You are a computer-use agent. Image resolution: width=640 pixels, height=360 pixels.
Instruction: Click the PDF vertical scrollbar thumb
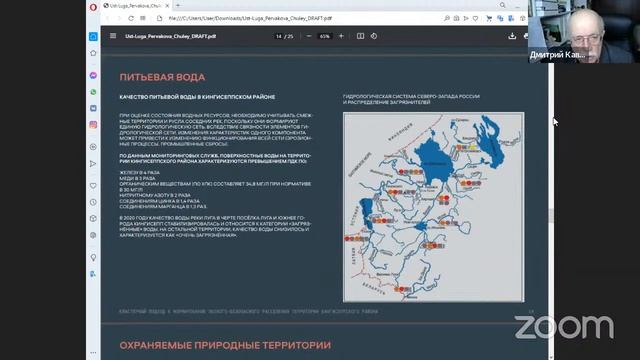(551, 216)
